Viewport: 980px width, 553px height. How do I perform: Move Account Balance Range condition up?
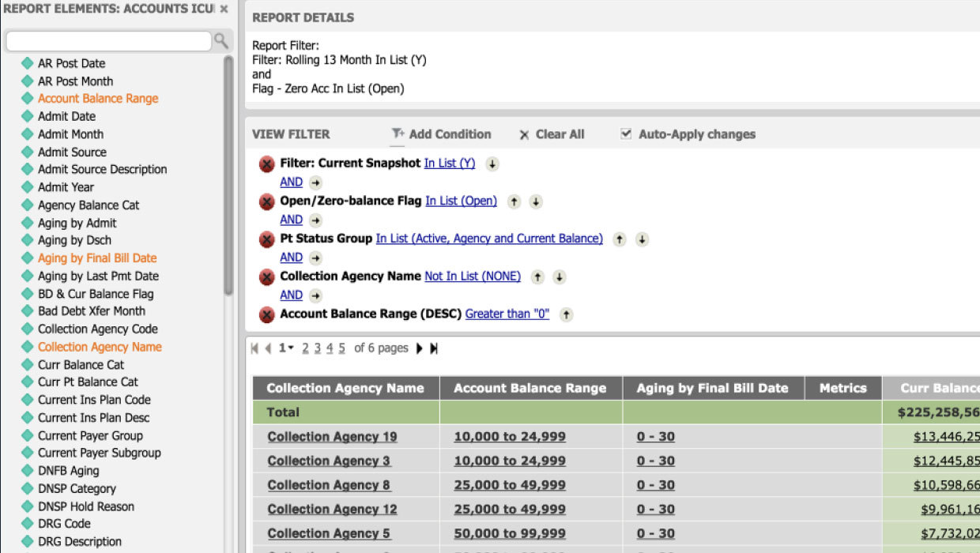click(566, 314)
